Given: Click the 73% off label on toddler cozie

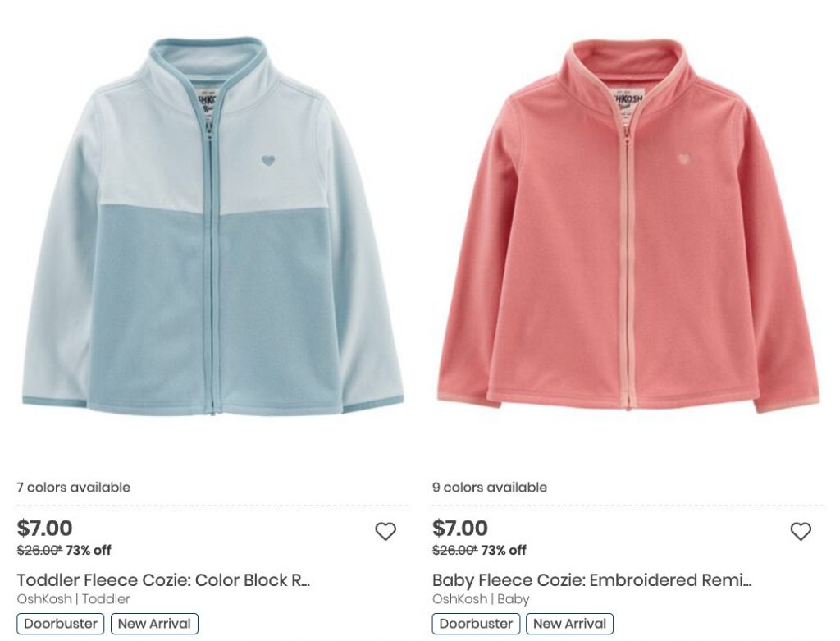Looking at the screenshot, I should [x=89, y=551].
